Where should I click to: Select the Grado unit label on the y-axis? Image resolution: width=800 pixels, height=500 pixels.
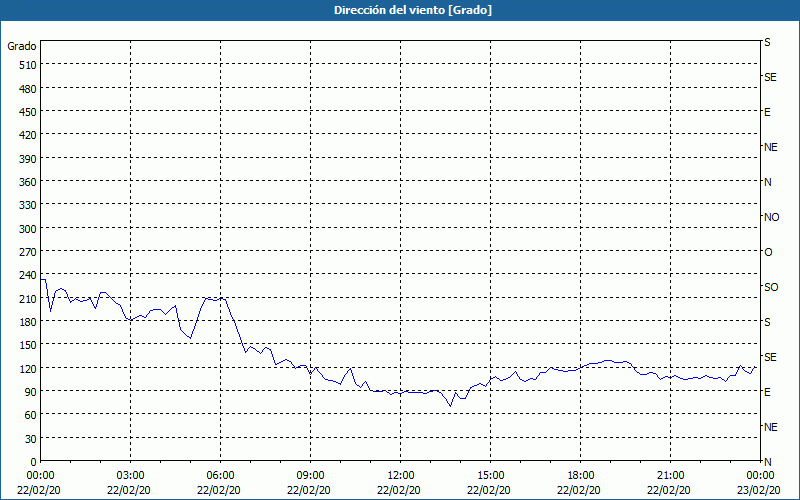22,46
